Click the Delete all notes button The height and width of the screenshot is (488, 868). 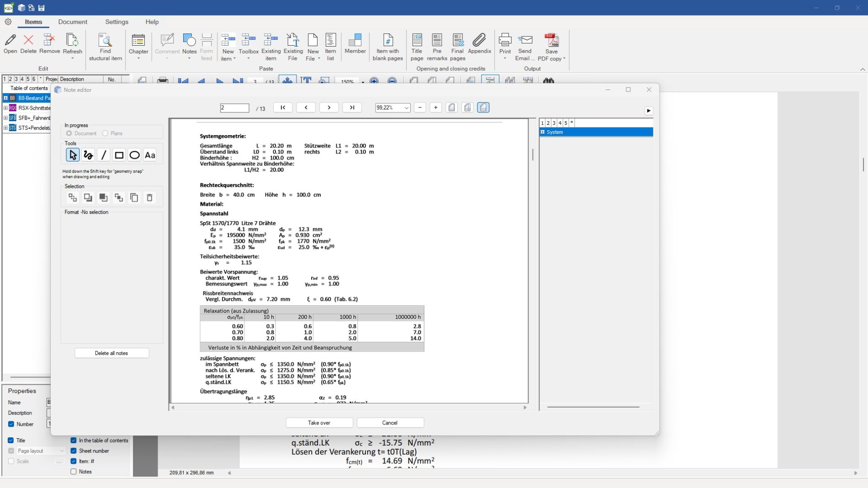pos(111,353)
